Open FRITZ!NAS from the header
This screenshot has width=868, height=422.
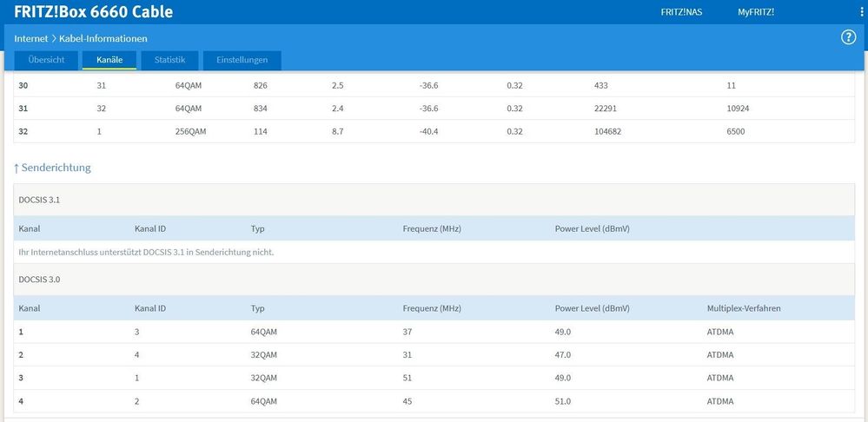tap(683, 12)
